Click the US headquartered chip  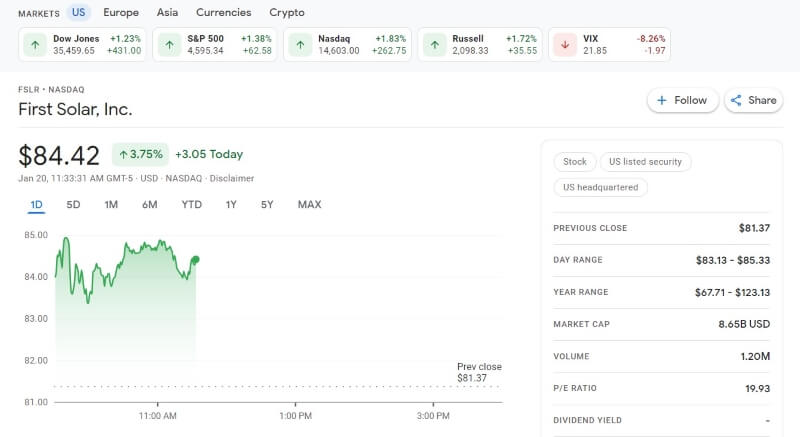601,187
